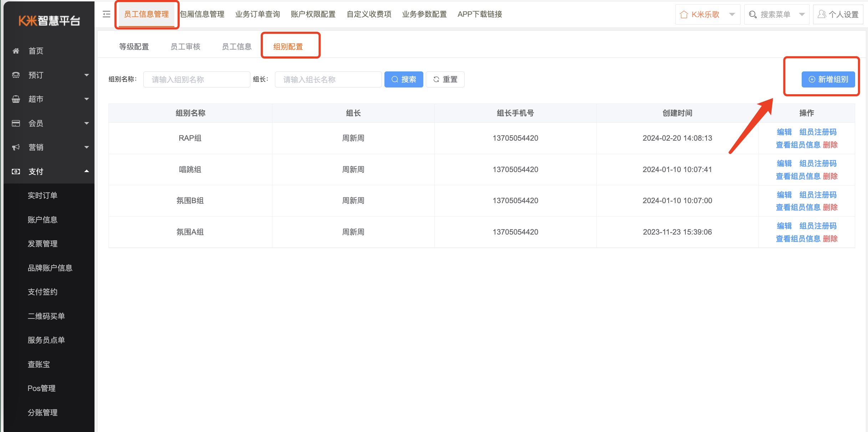Click the K米智慧平台 logo
The image size is (868, 432).
(49, 21)
